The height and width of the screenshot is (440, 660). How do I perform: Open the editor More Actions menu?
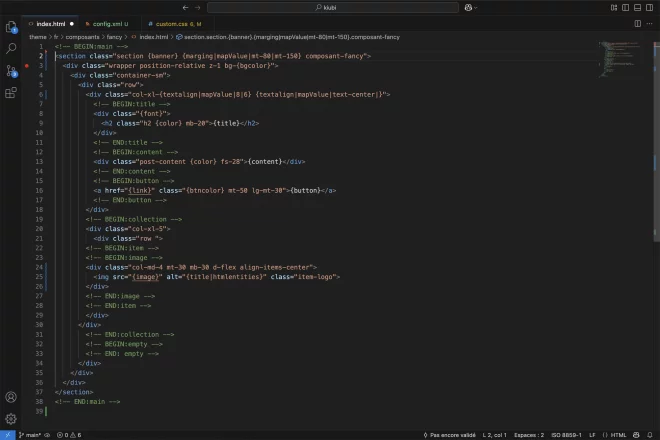(x=649, y=24)
